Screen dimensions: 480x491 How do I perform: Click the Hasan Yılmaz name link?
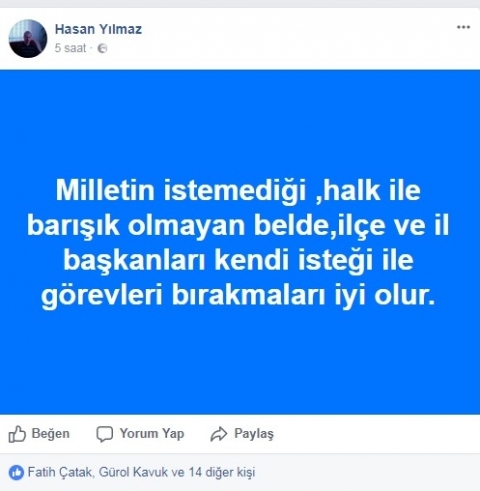pos(98,29)
